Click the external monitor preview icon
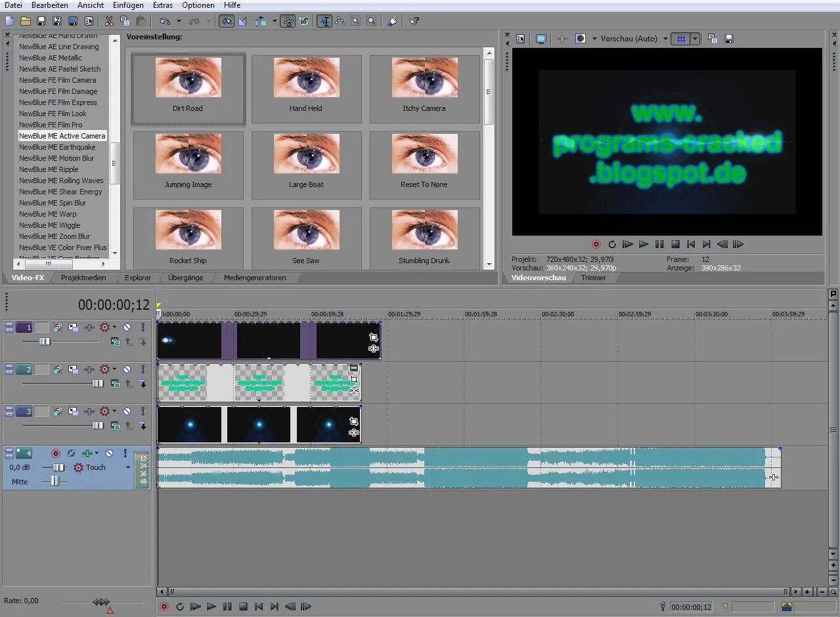840x617 pixels. pyautogui.click(x=541, y=39)
